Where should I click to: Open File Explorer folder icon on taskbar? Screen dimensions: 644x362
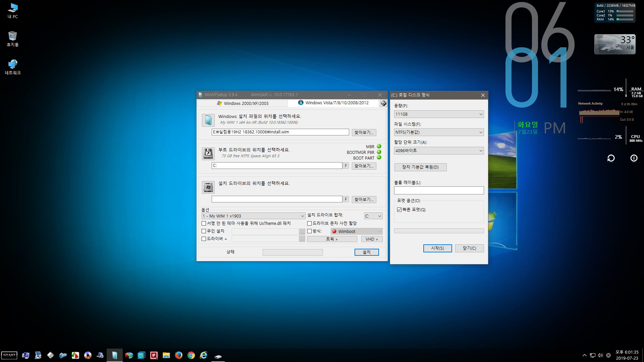166,355
